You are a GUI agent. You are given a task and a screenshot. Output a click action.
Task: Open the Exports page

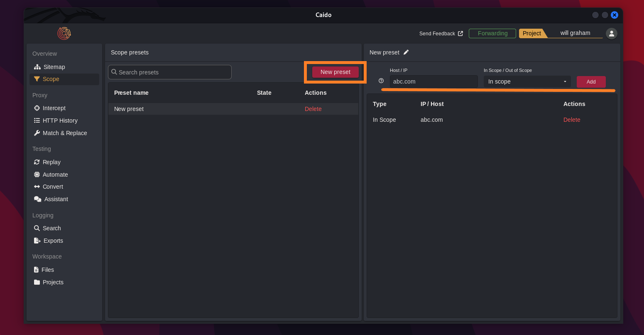64,241
